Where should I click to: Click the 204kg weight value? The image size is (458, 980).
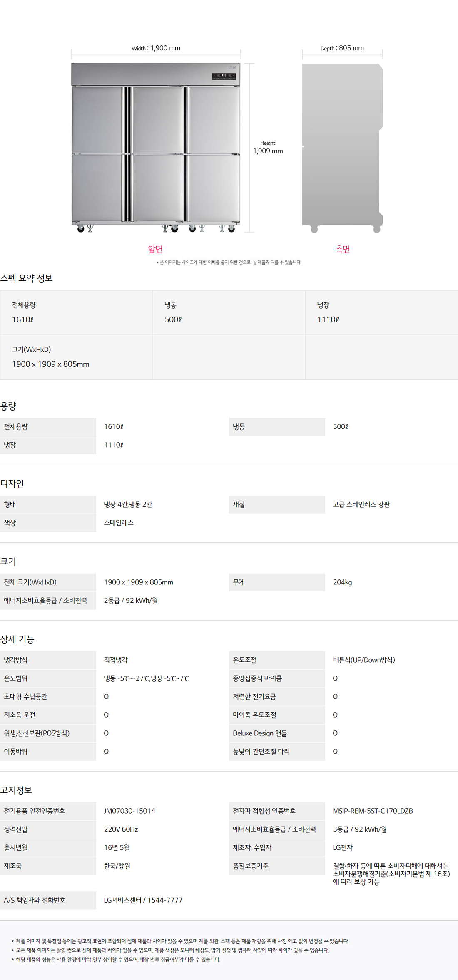pyautogui.click(x=342, y=582)
